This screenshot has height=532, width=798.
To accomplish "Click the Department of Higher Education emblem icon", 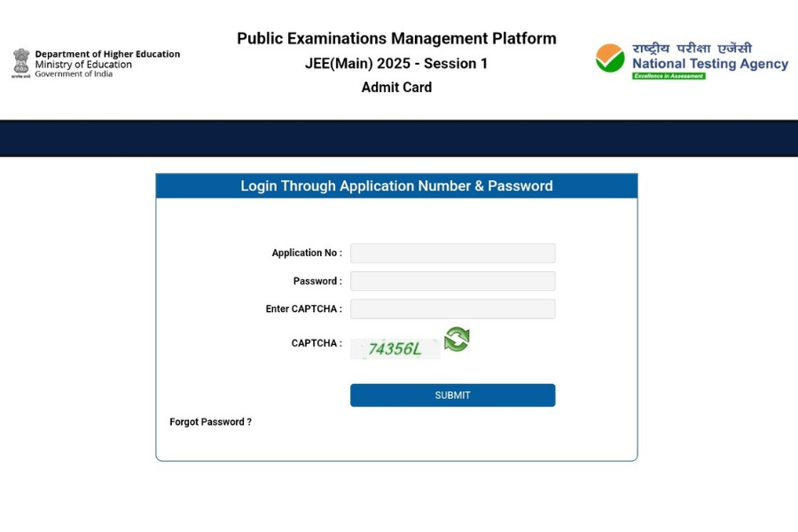I will click(20, 62).
